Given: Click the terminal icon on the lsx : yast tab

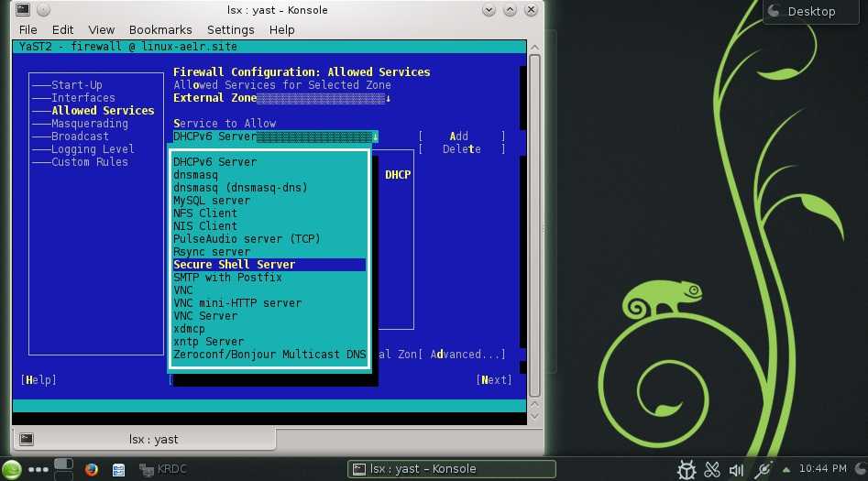Looking at the screenshot, I should 27,439.
